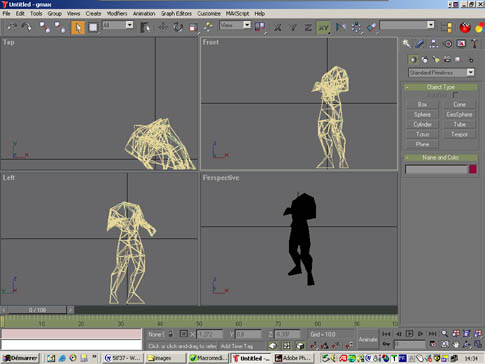The height and width of the screenshot is (364, 485).
Task: Toggle the absolute transform type-in mode
Action: point(183,334)
